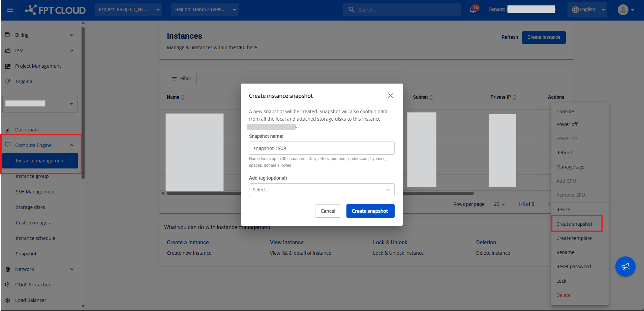Select Create template from actions menu
This screenshot has height=311, width=644.
point(574,238)
